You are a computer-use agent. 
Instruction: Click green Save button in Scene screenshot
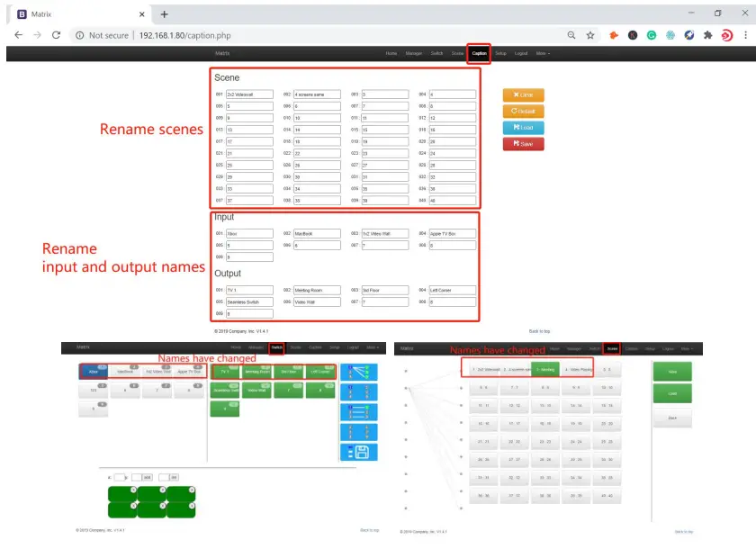pos(672,372)
